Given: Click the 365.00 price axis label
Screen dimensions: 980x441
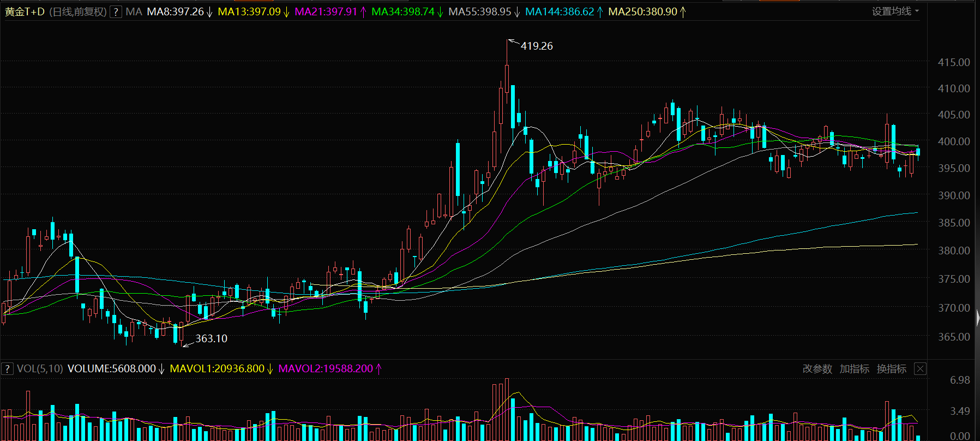Looking at the screenshot, I should point(954,337).
